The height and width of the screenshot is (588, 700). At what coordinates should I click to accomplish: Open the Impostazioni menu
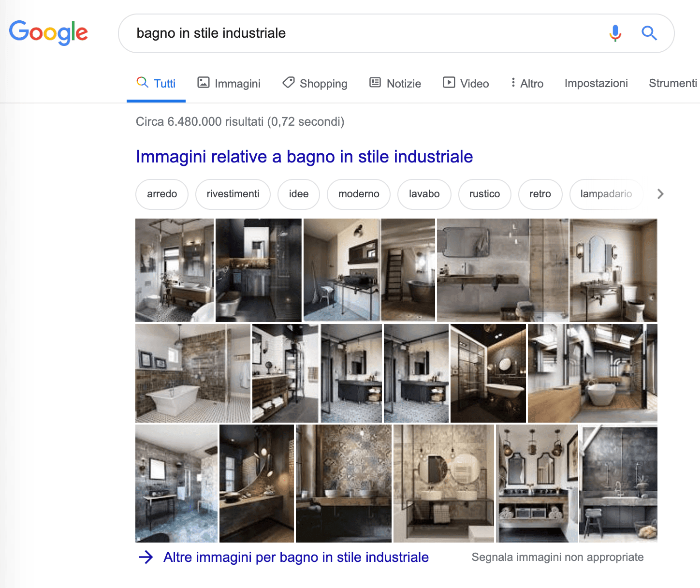coord(596,83)
